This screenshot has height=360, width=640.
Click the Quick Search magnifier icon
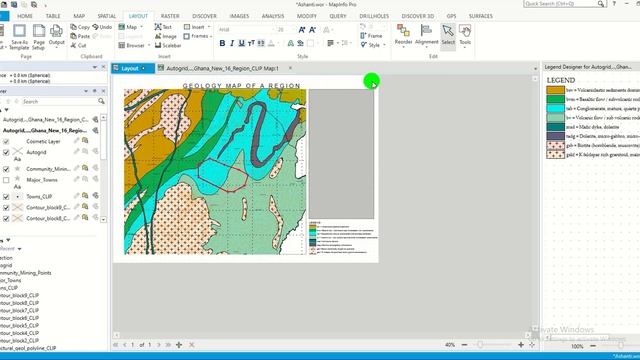tap(601, 4)
